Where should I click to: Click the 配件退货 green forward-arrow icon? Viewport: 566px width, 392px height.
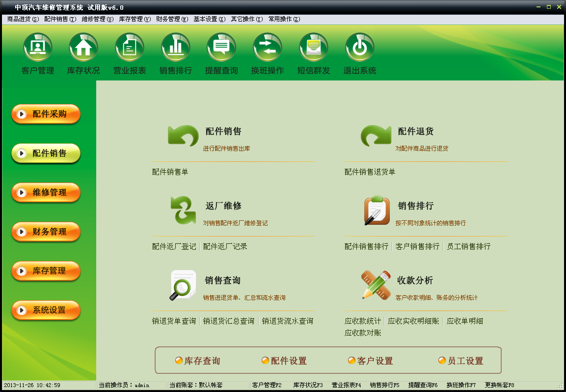coord(376,135)
